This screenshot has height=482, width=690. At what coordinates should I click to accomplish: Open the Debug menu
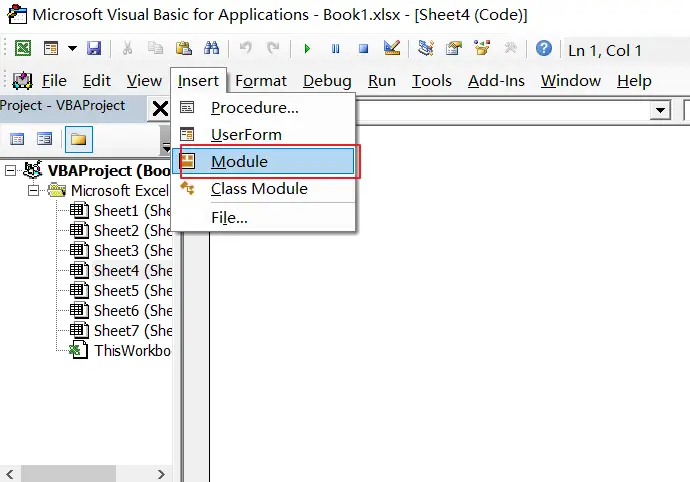tap(327, 81)
